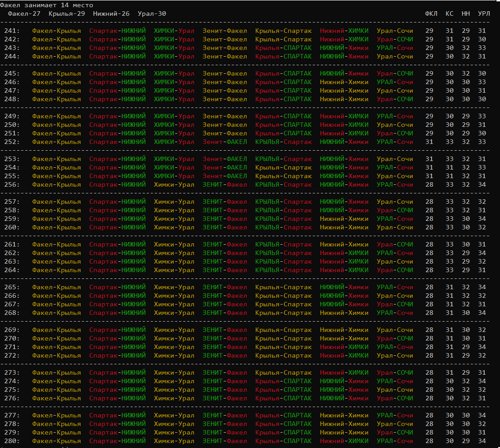
Task: Click the heading 'Факел занимает 14 место'
Action: click(46, 5)
